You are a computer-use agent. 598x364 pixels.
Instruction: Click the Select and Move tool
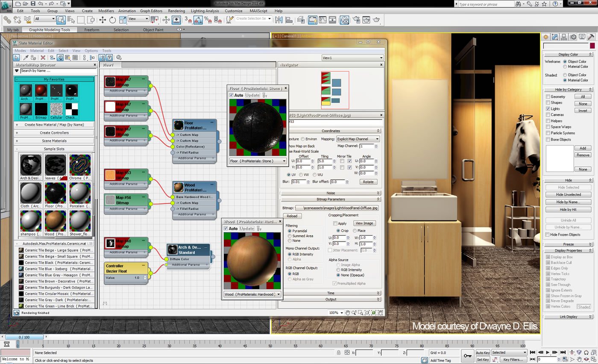[x=103, y=20]
